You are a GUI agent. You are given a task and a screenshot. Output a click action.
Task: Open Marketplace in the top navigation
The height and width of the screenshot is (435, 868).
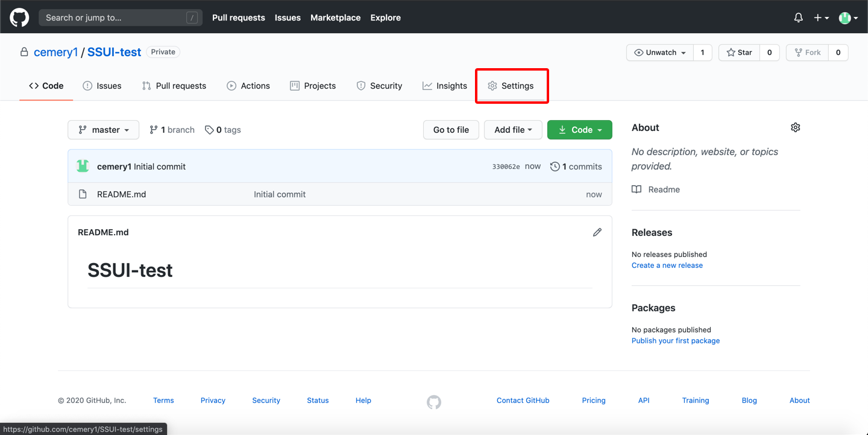(x=335, y=17)
